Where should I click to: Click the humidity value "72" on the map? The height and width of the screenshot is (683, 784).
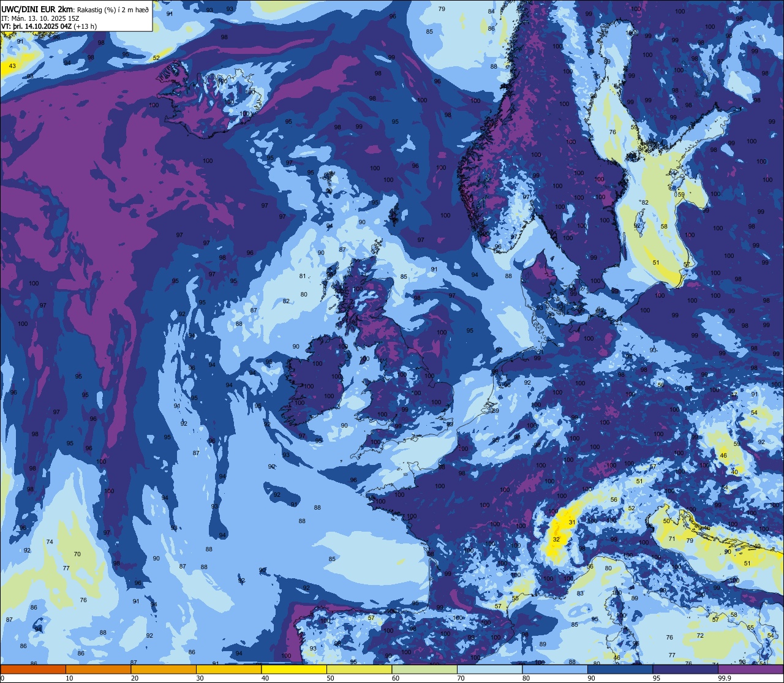point(700,636)
